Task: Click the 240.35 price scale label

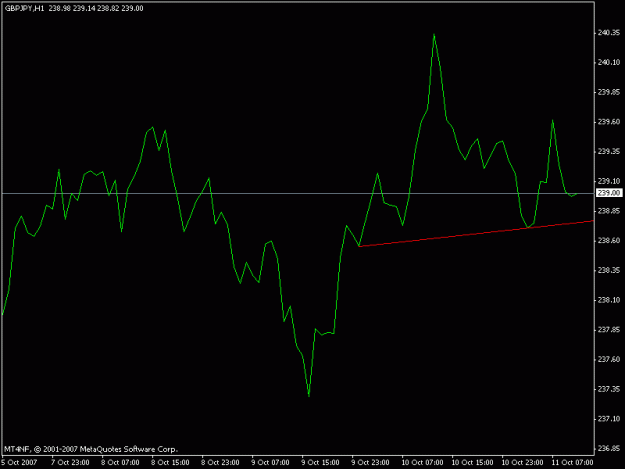Action: pyautogui.click(x=609, y=33)
